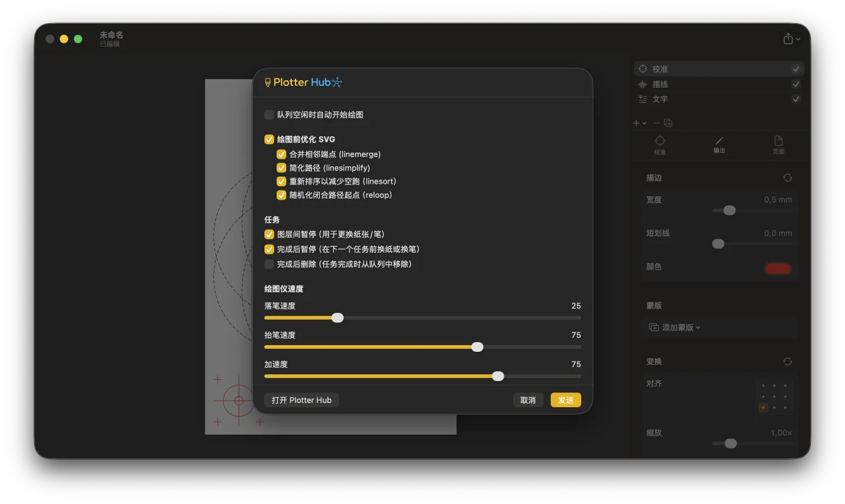
Task: Toggle 简化路径 (linesimplify) checkbox
Action: (x=281, y=168)
